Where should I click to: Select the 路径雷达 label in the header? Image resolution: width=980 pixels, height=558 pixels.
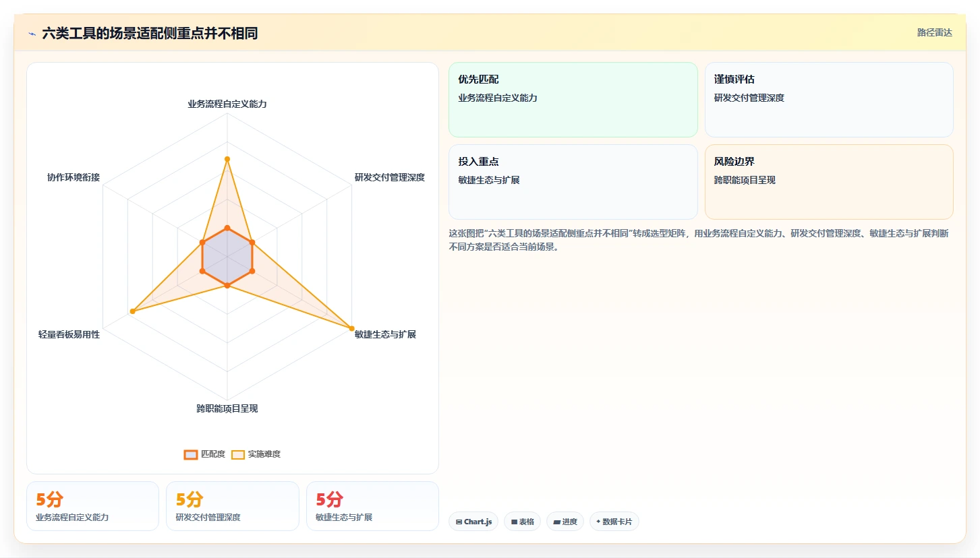click(x=934, y=32)
